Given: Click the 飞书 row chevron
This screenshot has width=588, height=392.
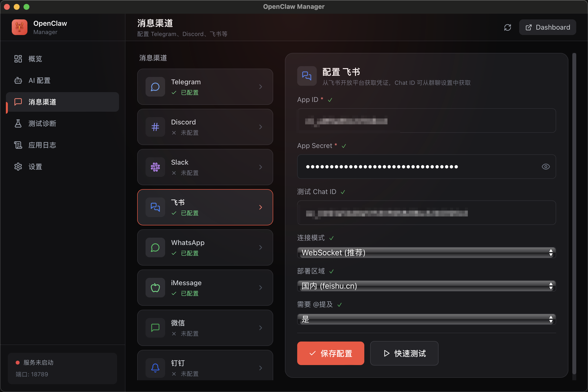Looking at the screenshot, I should [260, 207].
